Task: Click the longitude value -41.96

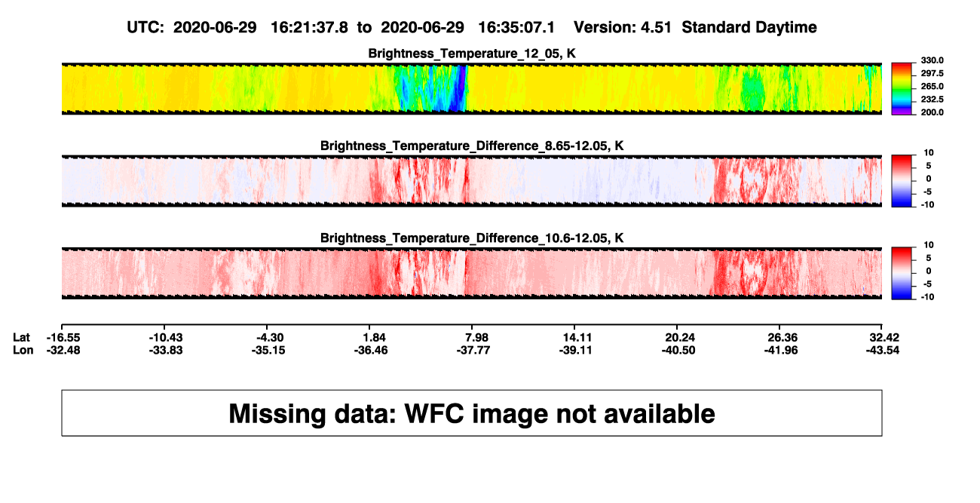Action: (780, 350)
